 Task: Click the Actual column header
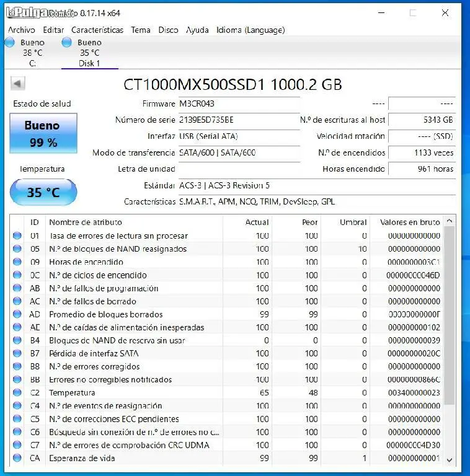coord(247,223)
